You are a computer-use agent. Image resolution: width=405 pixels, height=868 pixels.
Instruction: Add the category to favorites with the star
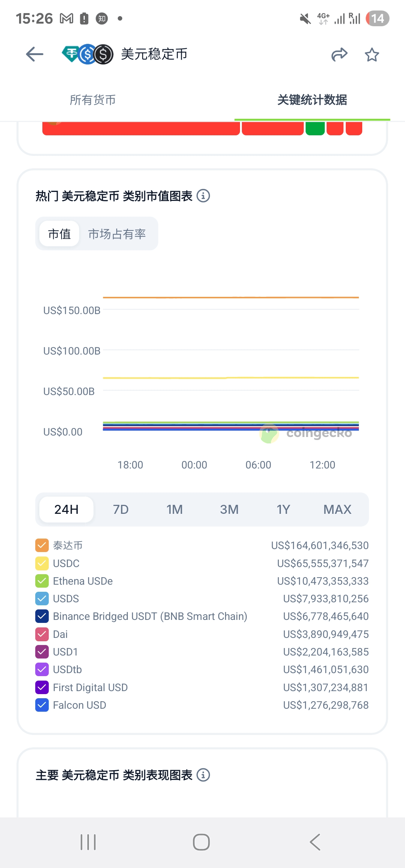(x=372, y=55)
